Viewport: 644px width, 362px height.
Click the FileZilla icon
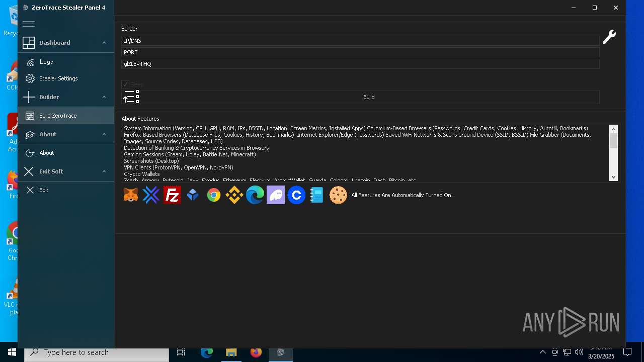pos(172,195)
